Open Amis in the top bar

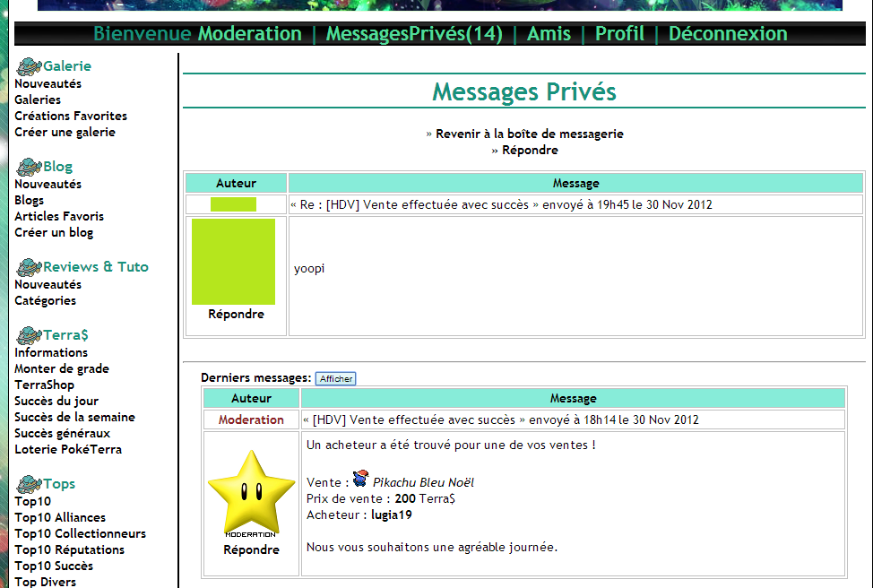[549, 33]
